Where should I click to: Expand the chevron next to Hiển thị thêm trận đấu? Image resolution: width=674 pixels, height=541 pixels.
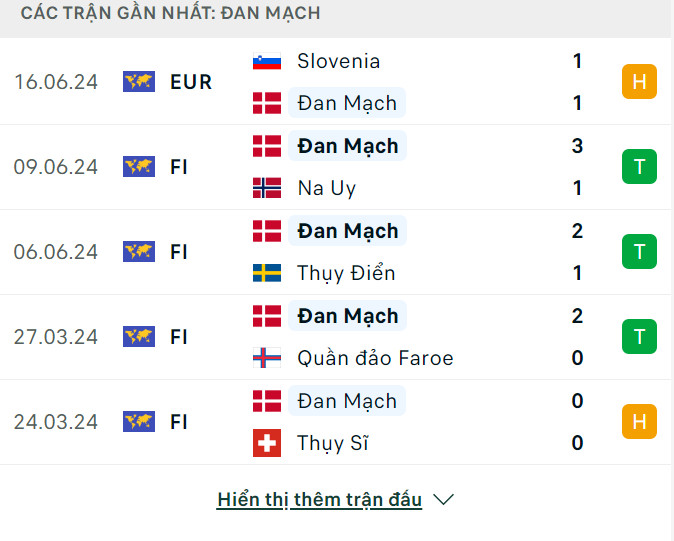tap(444, 499)
